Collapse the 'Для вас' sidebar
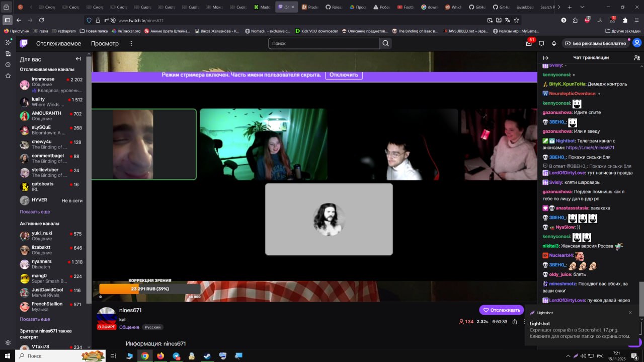This screenshot has width=644, height=362. coord(78,59)
